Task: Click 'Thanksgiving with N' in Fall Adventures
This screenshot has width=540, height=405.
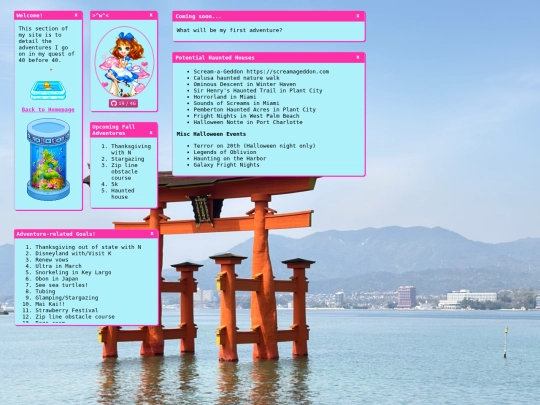Action: point(131,149)
